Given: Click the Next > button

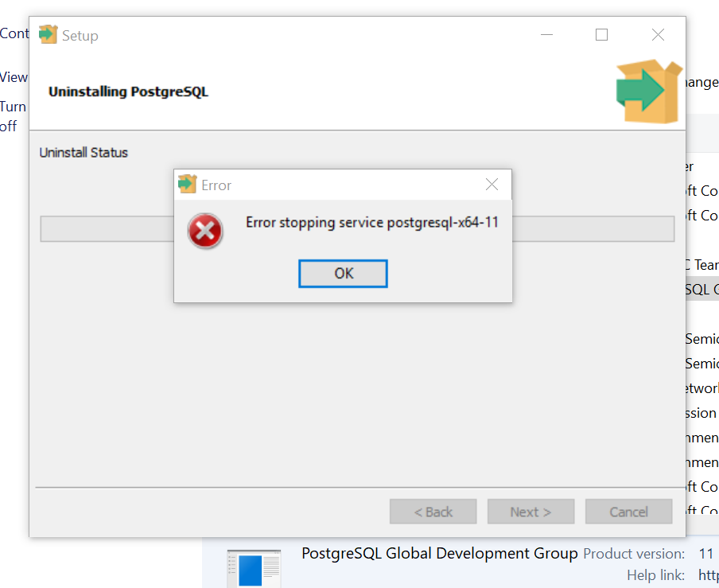Looking at the screenshot, I should click(x=531, y=512).
